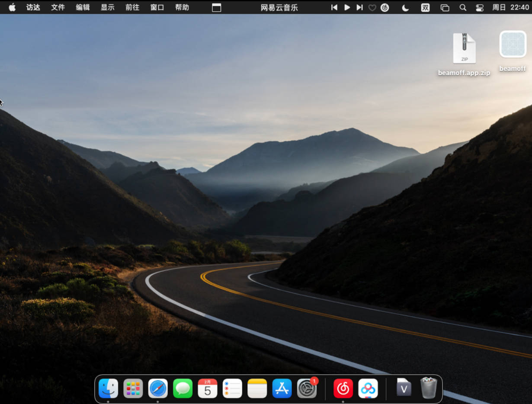The height and width of the screenshot is (404, 532).
Task: Open NetEase Cloud Music from the Dock
Action: [x=343, y=388]
